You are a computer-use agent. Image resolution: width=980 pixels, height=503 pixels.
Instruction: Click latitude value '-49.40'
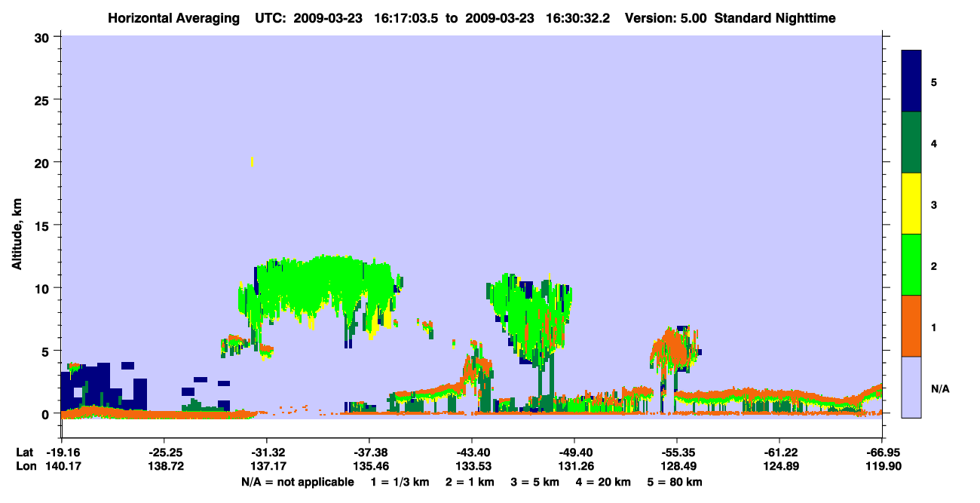[x=574, y=452]
